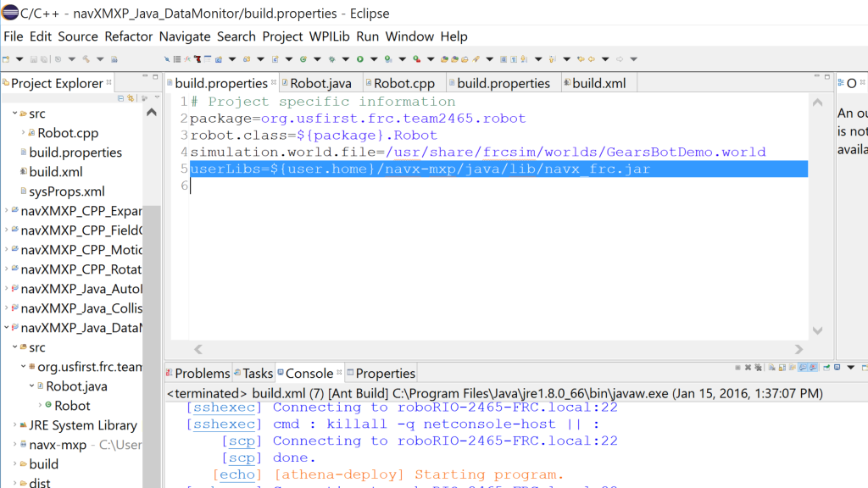Toggle Show Console When Standard Error Changes
This screenshot has height=488, width=868.
(x=814, y=367)
